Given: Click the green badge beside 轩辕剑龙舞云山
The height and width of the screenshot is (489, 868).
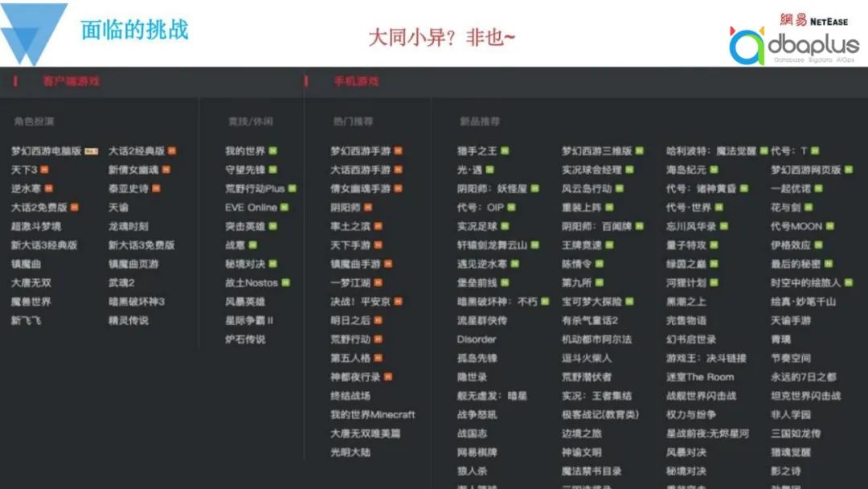Looking at the screenshot, I should tap(534, 245).
